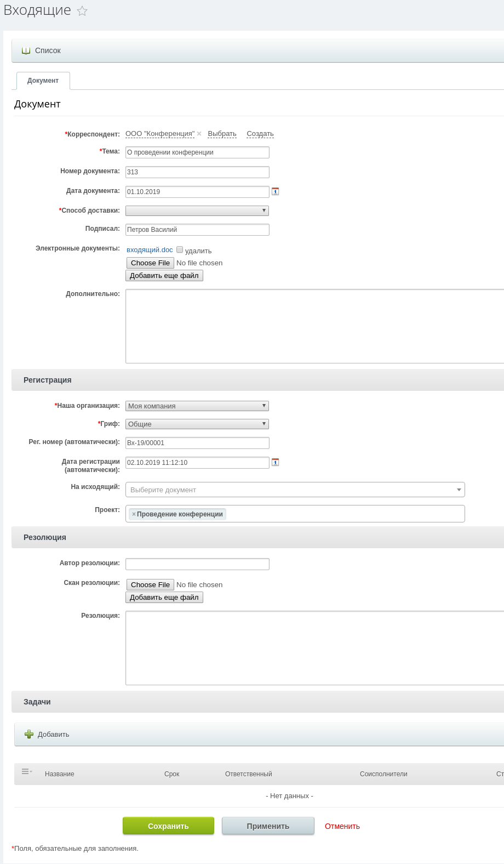The height and width of the screenshot is (864, 504).
Task: Open the Наша организация dropdown
Action: coord(197,406)
